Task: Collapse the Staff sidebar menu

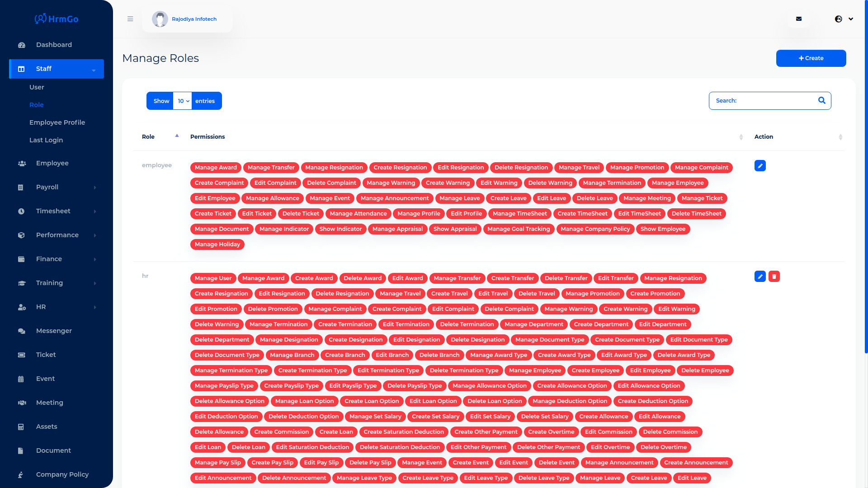Action: tap(94, 70)
